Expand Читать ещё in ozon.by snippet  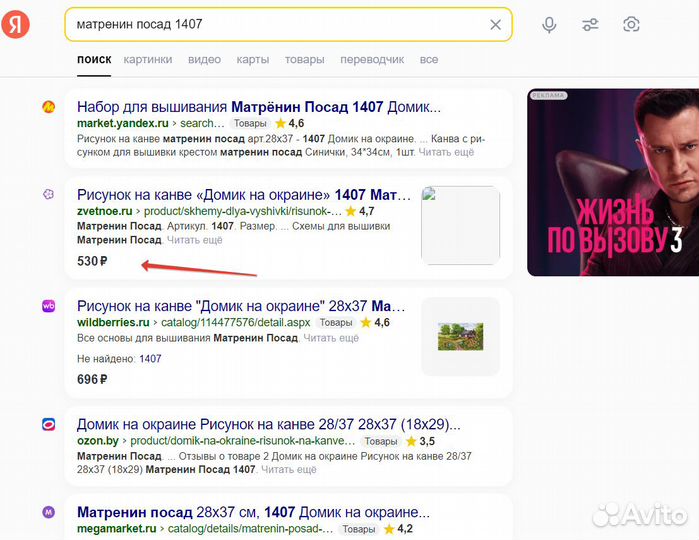289,470
